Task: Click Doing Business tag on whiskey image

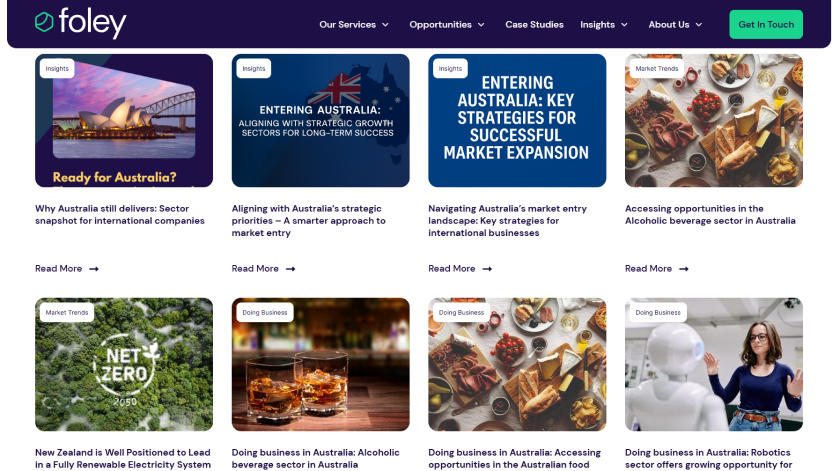Action: 265,312
